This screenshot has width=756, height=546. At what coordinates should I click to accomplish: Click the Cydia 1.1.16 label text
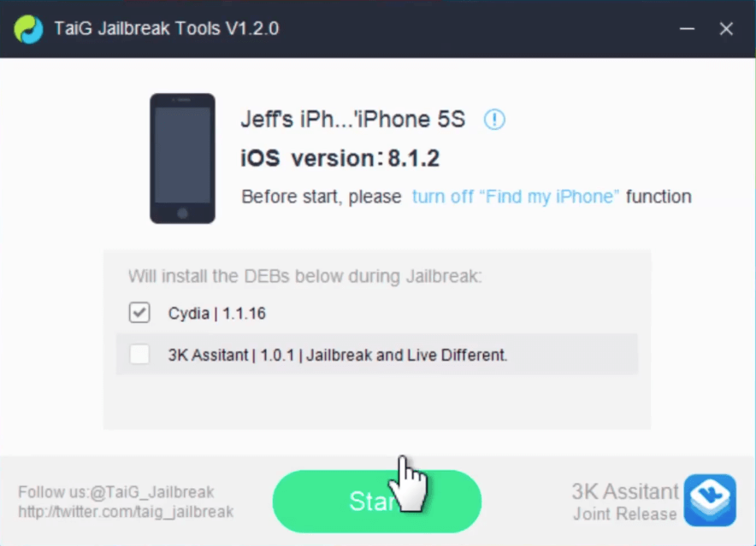[x=217, y=314]
